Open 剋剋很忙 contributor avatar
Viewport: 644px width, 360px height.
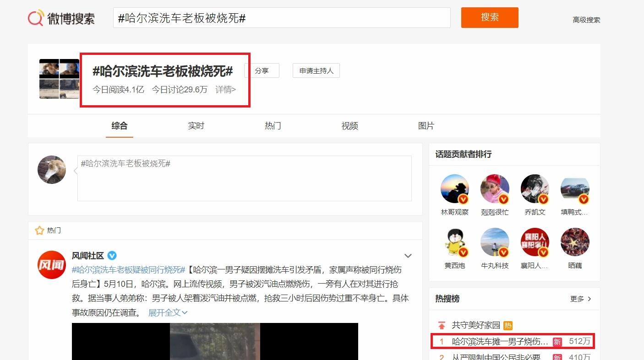point(495,188)
